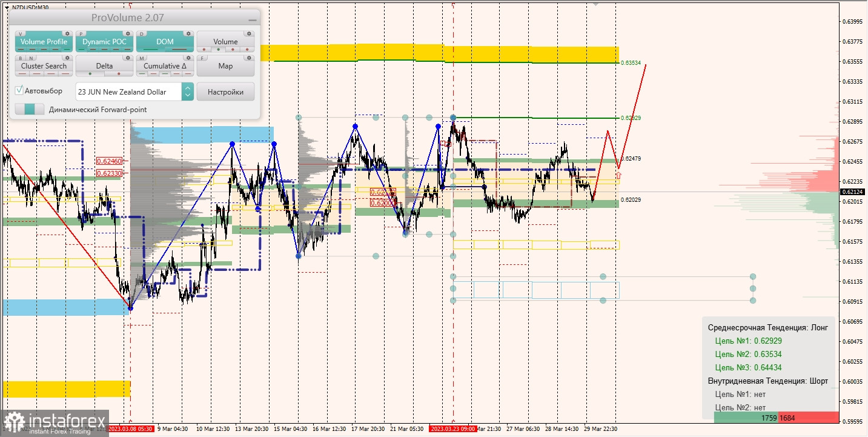Screen dimensions: 868x437
Task: Click the green 0.63534 target level label
Action: click(x=631, y=62)
